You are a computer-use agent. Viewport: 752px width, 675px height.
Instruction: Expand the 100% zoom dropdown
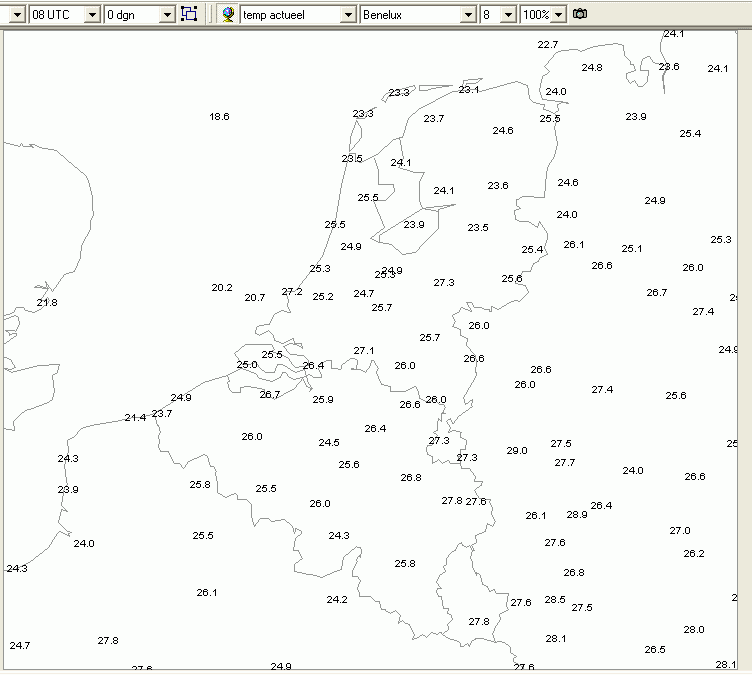tap(558, 15)
